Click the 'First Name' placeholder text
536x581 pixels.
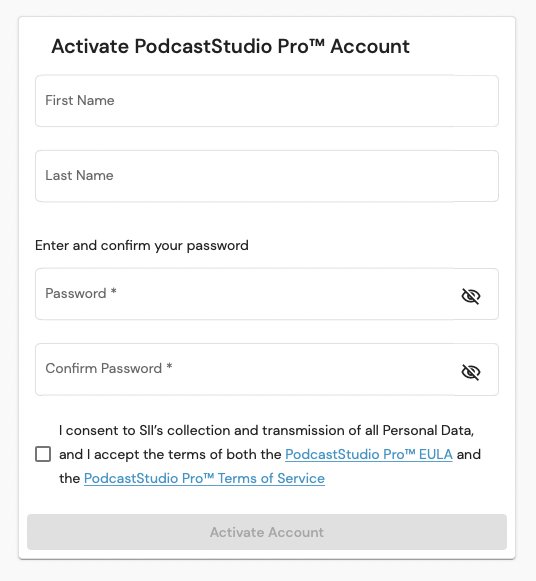[80, 100]
